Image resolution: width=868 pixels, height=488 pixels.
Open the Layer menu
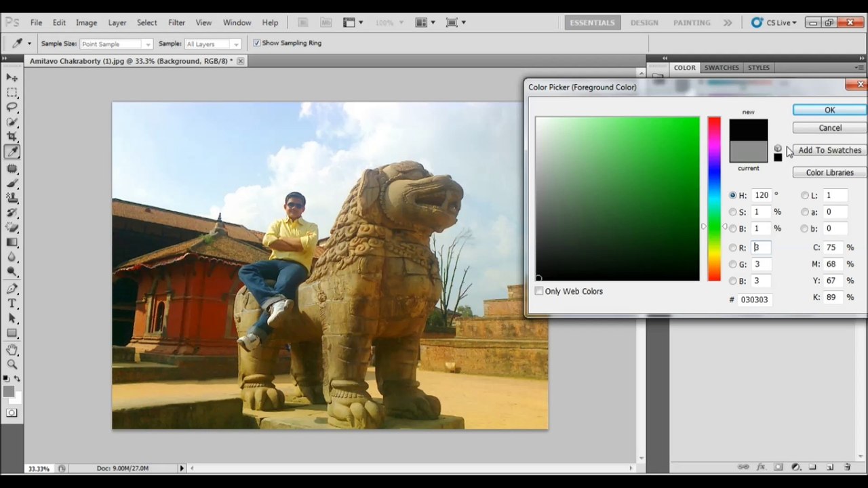pyautogui.click(x=117, y=22)
